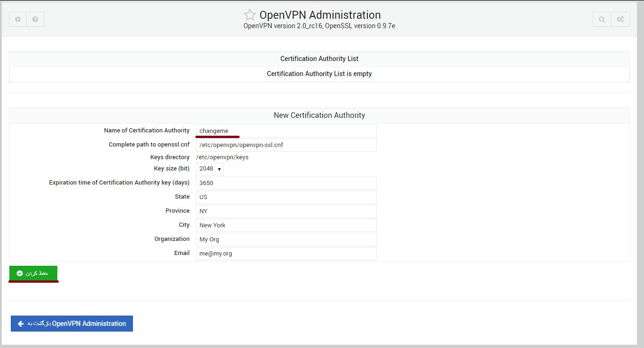Click the Complete path to openssl.cnf field
Image resolution: width=644 pixels, height=348 pixels.
(286, 145)
